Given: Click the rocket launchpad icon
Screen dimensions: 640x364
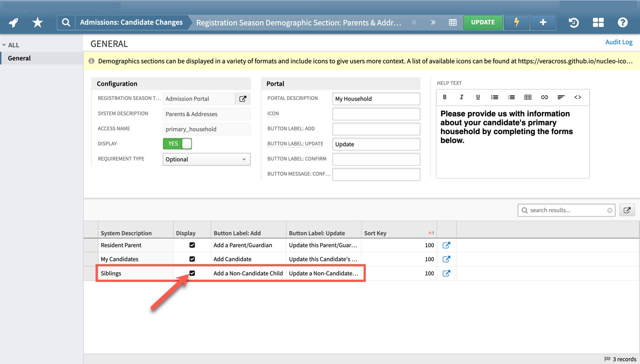Looking at the screenshot, I should pyautogui.click(x=14, y=23).
